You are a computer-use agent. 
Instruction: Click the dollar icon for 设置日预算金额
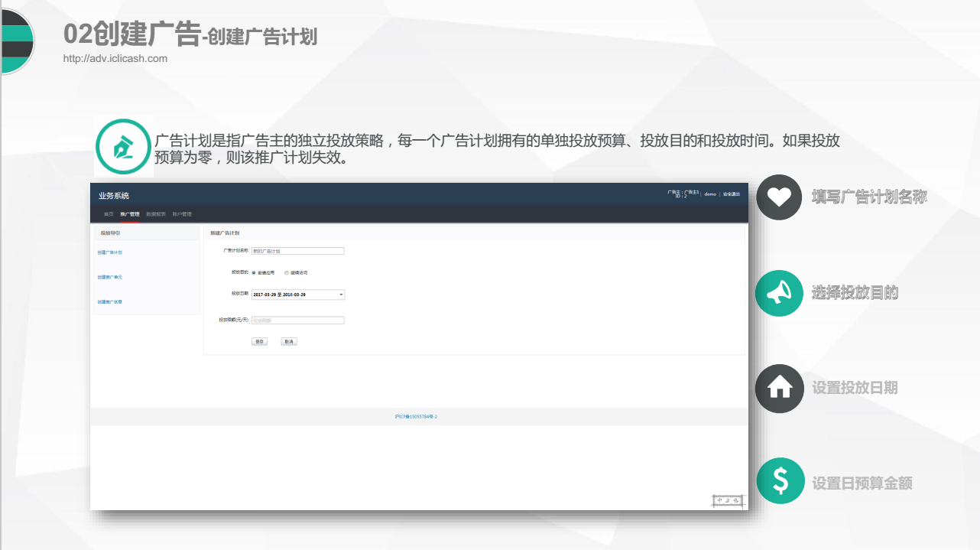[779, 480]
